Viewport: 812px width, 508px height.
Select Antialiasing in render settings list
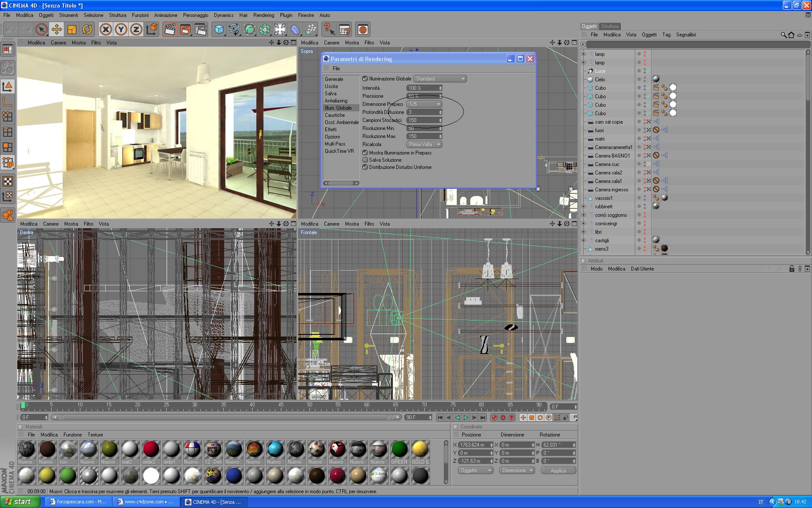coord(336,101)
